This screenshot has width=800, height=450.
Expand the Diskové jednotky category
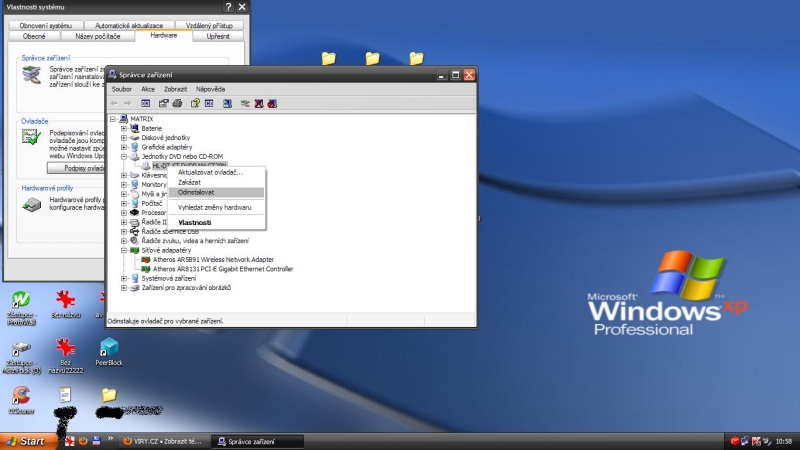click(x=123, y=138)
